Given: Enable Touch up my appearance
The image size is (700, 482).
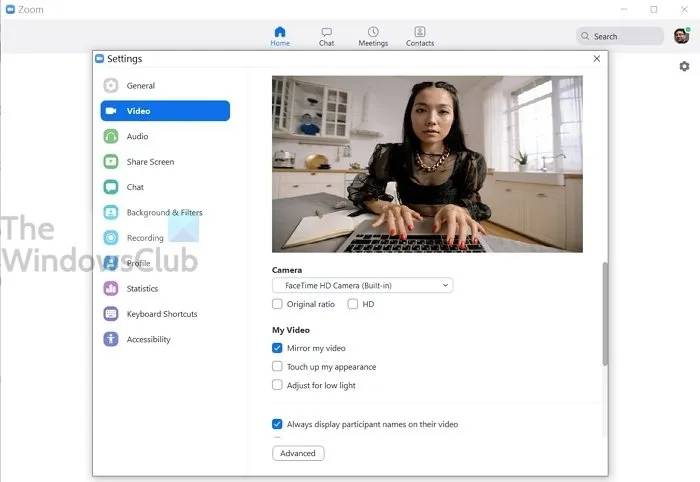Looking at the screenshot, I should tap(278, 367).
